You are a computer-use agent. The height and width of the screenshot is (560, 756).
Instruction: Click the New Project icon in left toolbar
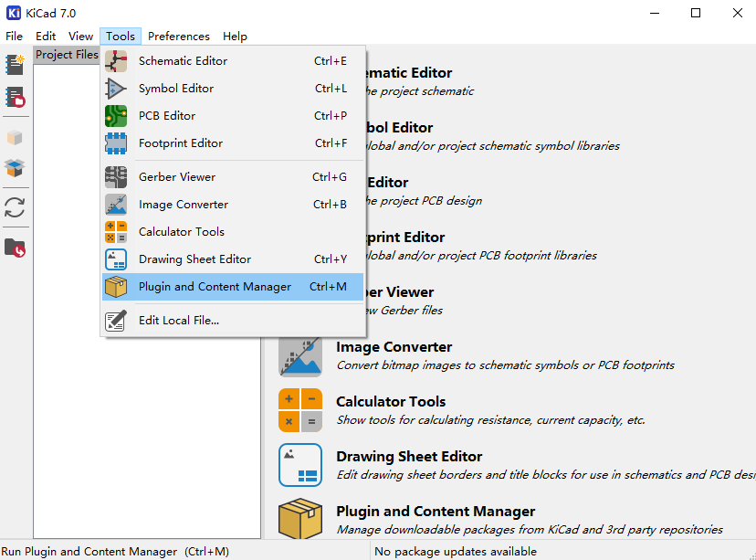(15, 65)
